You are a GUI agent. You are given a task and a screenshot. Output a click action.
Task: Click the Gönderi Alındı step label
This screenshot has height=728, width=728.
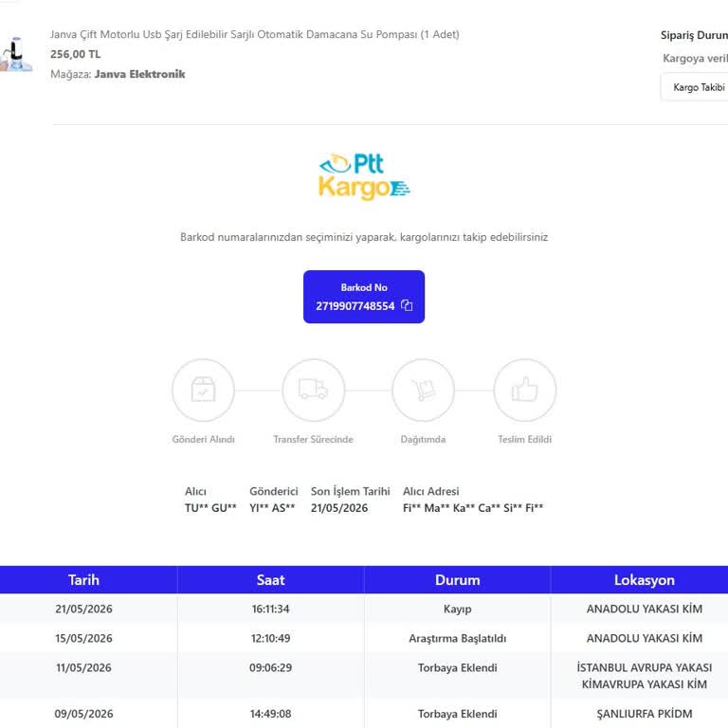point(204,439)
